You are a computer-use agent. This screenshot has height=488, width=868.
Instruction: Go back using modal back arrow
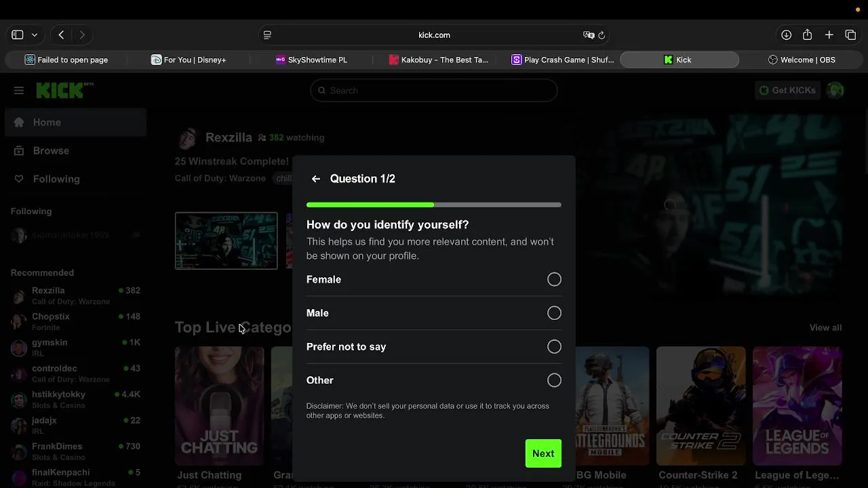tap(316, 179)
